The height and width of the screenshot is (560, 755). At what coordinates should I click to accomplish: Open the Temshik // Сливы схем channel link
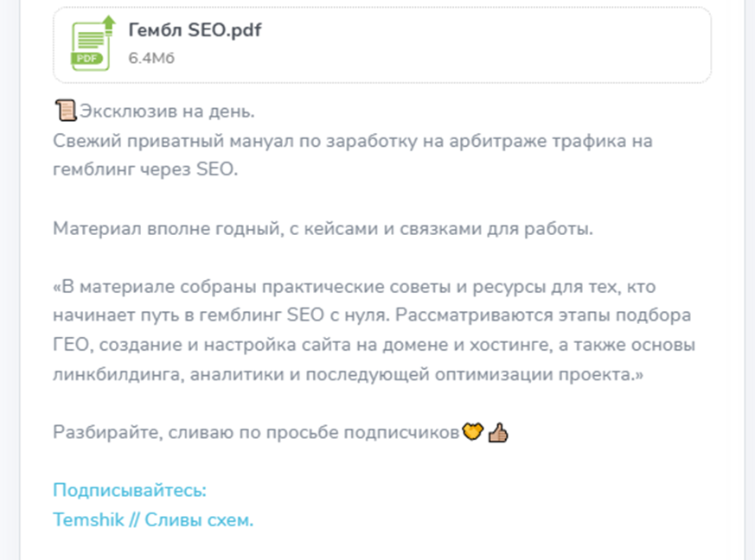click(152, 519)
